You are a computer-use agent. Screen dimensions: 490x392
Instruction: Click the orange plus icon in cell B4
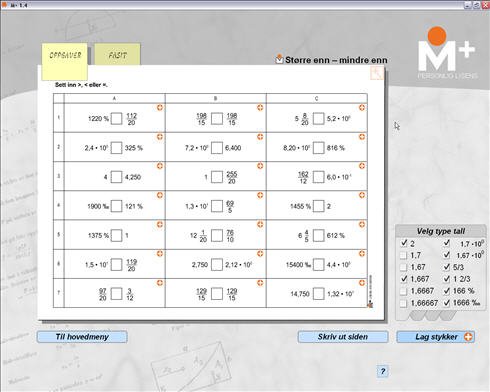(260, 195)
